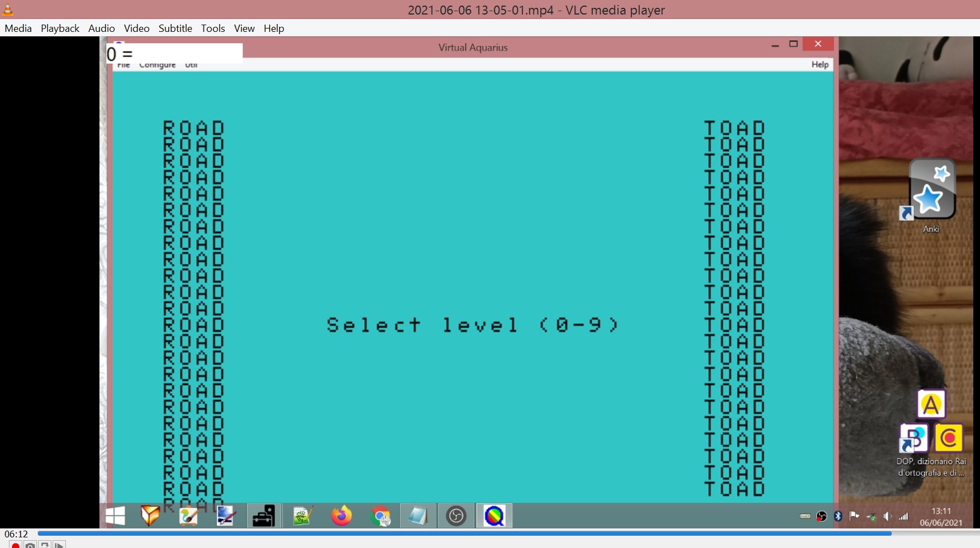Click the 06:12 elapsed time label
The height and width of the screenshot is (548, 980).
coord(16,534)
